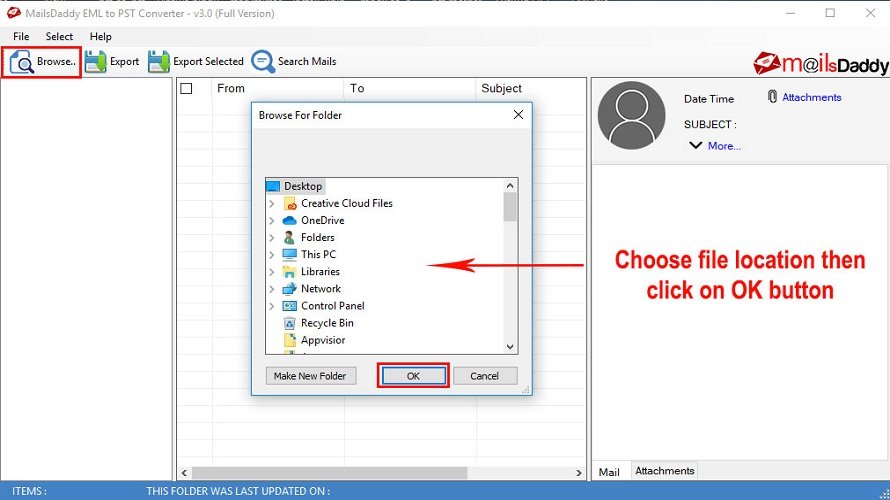The image size is (890, 500).
Task: Tick the select-all checkbox beside From
Action: pyautogui.click(x=186, y=89)
